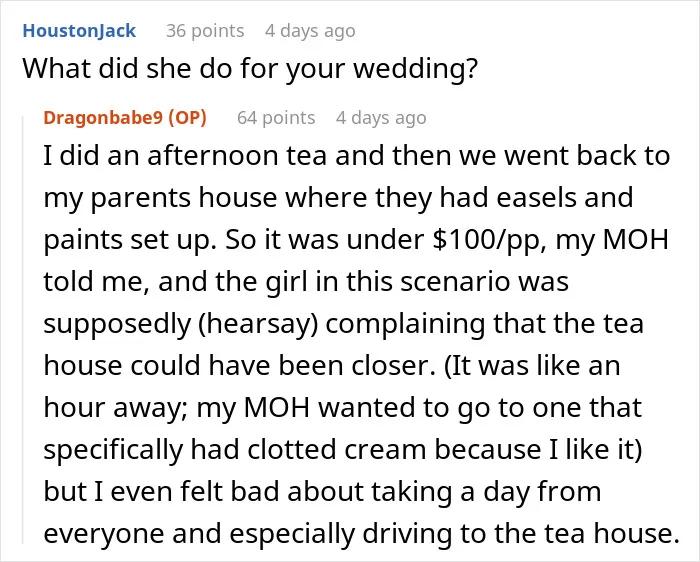
Task: Collapse the reply thread via the vertical line
Action: click(23, 329)
